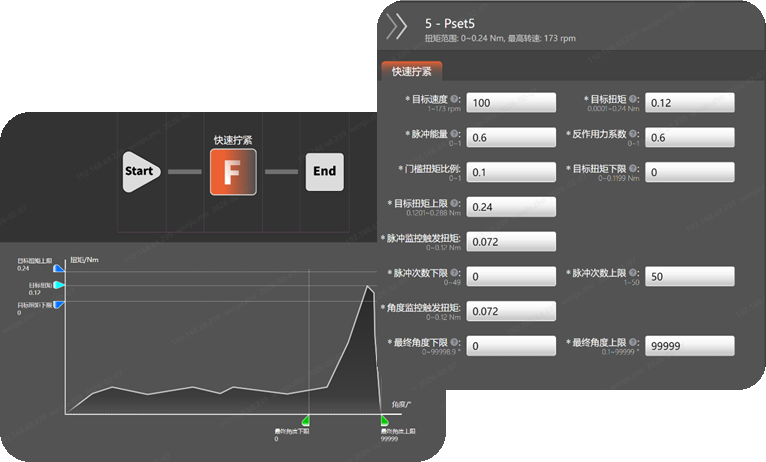Click the green 最终角度上限 marker on angle axis

pyautogui.click(x=384, y=420)
